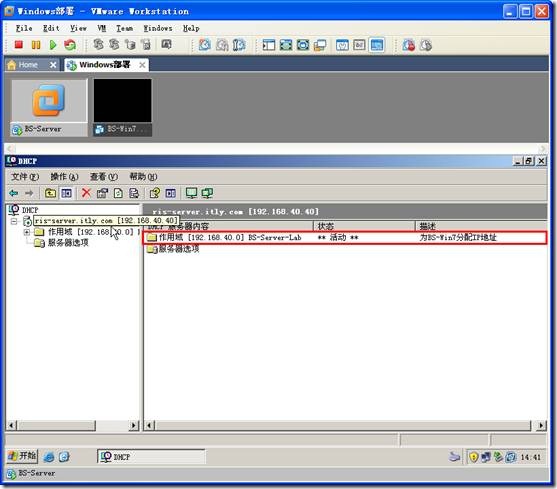Click the Unity mode icon with overlapping windows
Screen dimensions: 557x489
tap(320, 45)
